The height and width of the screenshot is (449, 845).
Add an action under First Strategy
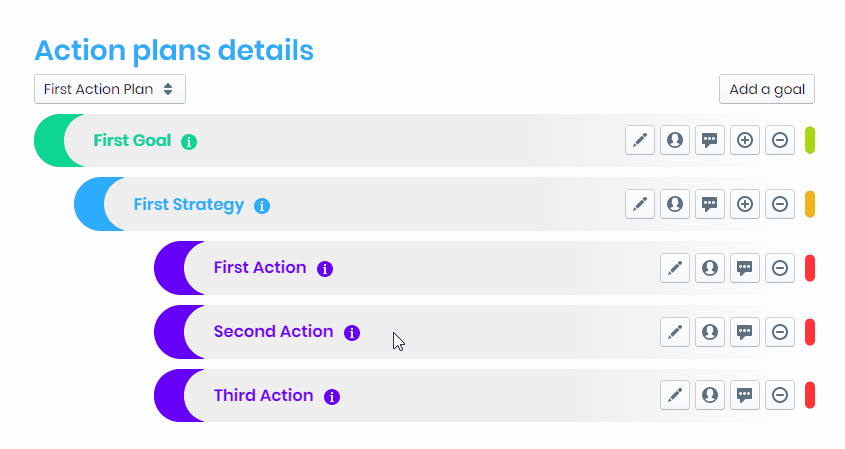(x=745, y=204)
